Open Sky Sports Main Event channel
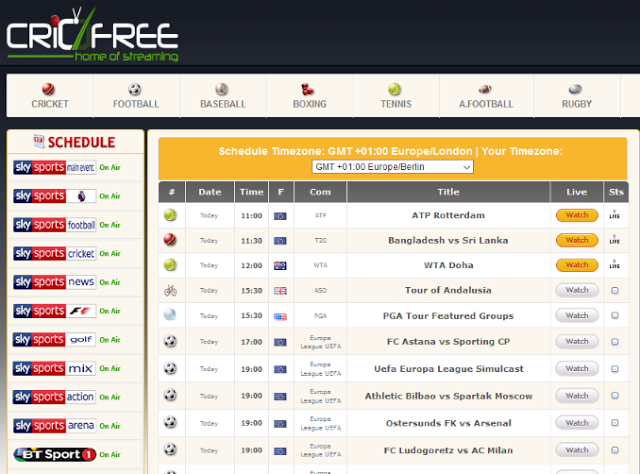Viewport: 640px width, 474px height. [x=55, y=167]
